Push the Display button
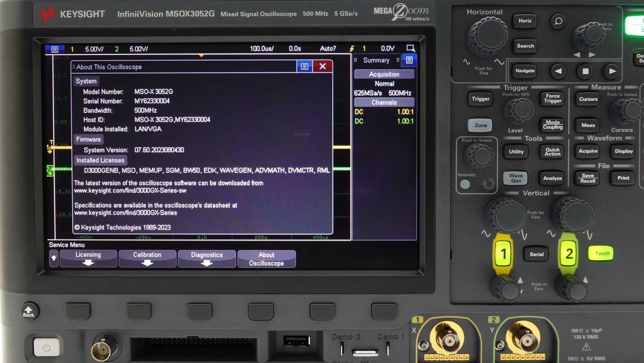The height and width of the screenshot is (363, 644). pos(623,151)
